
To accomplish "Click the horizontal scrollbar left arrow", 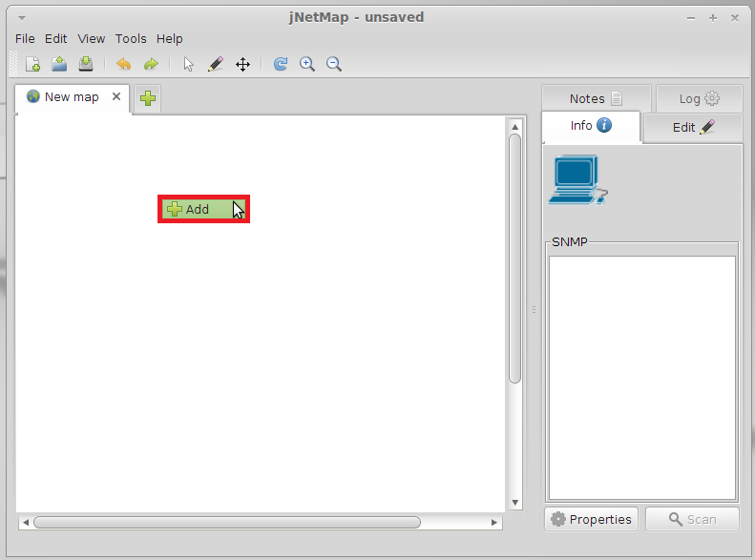I will click(26, 523).
